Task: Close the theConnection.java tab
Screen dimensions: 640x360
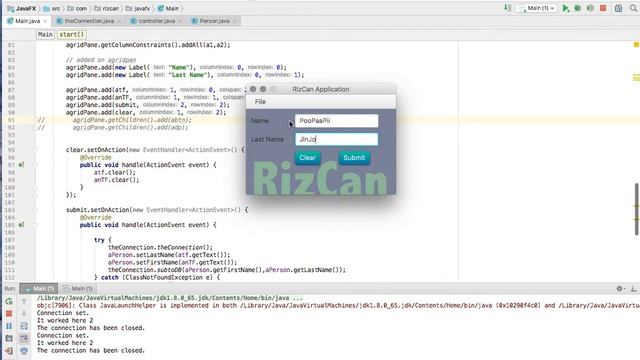Action: (119, 21)
